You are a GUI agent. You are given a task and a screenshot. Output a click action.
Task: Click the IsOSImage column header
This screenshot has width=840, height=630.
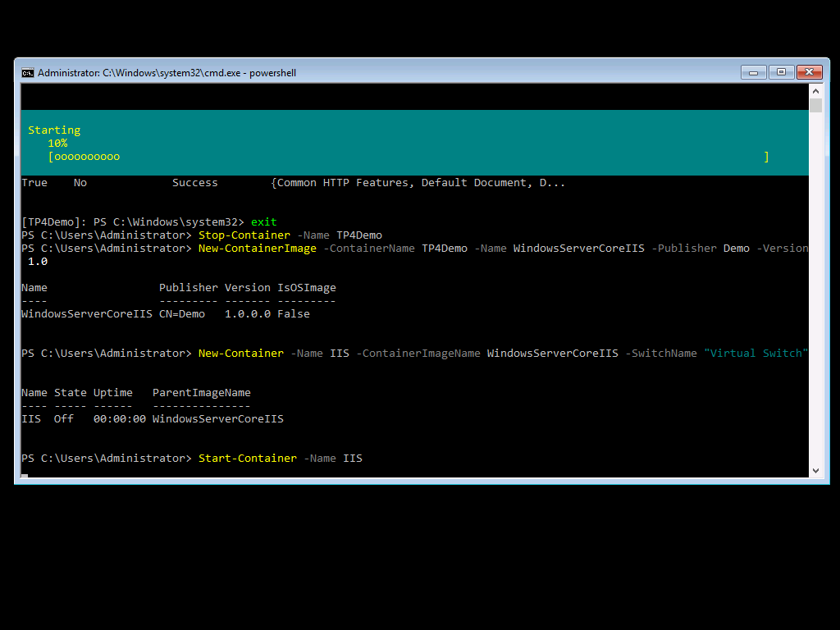click(306, 287)
